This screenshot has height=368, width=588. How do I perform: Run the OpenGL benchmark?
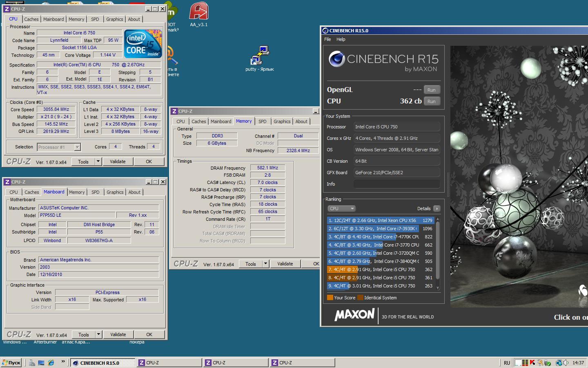pos(432,90)
